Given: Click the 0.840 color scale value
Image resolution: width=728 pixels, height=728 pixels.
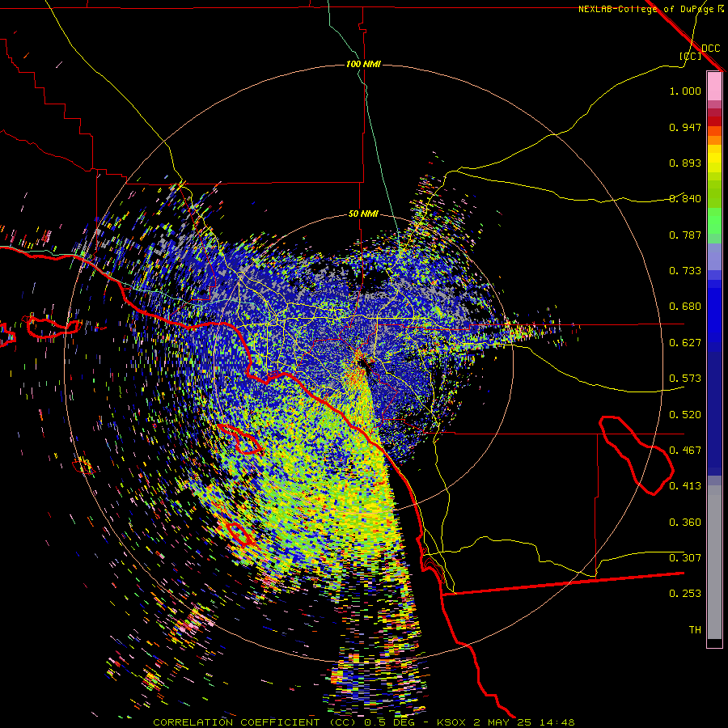Looking at the screenshot, I should point(685,199).
